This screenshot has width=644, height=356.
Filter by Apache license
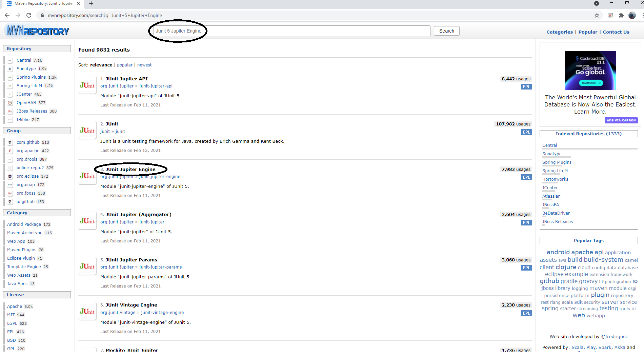[15, 306]
